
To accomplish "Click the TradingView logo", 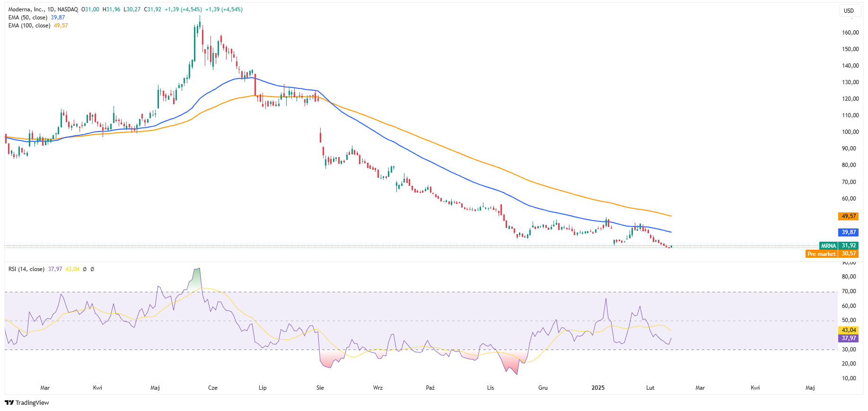I will pos(27,402).
